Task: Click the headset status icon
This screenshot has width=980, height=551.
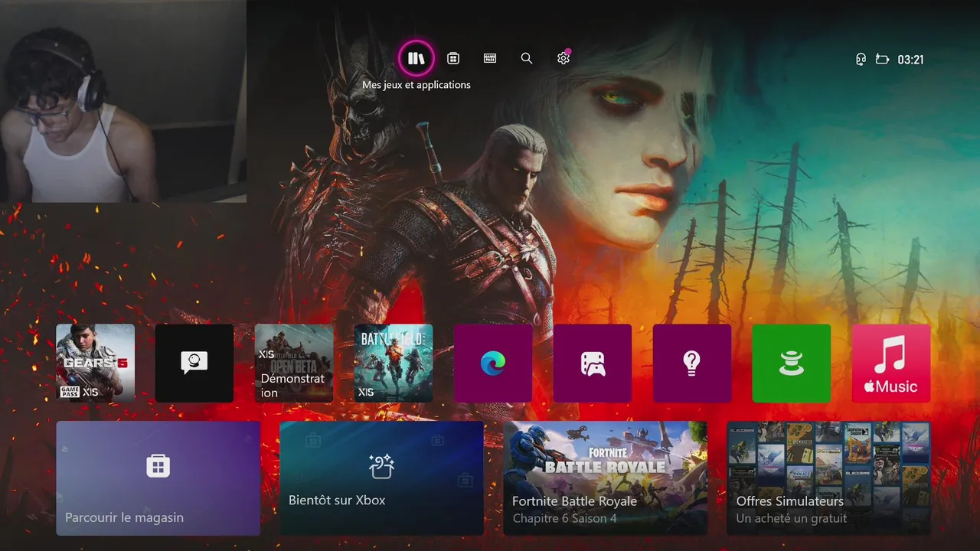Action: [861, 59]
